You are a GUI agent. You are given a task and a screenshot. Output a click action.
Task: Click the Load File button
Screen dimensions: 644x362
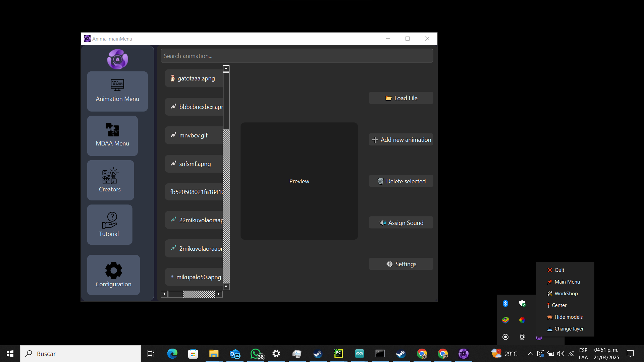coord(401,98)
